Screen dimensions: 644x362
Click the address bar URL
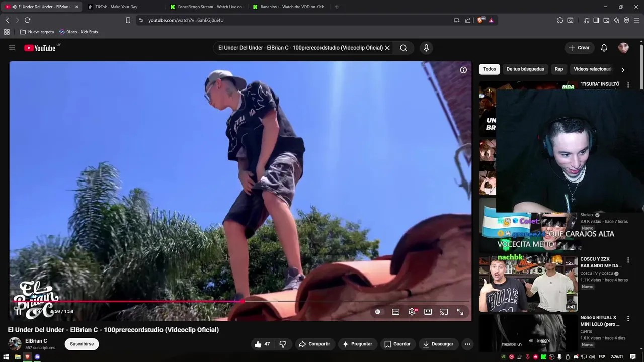186,20
